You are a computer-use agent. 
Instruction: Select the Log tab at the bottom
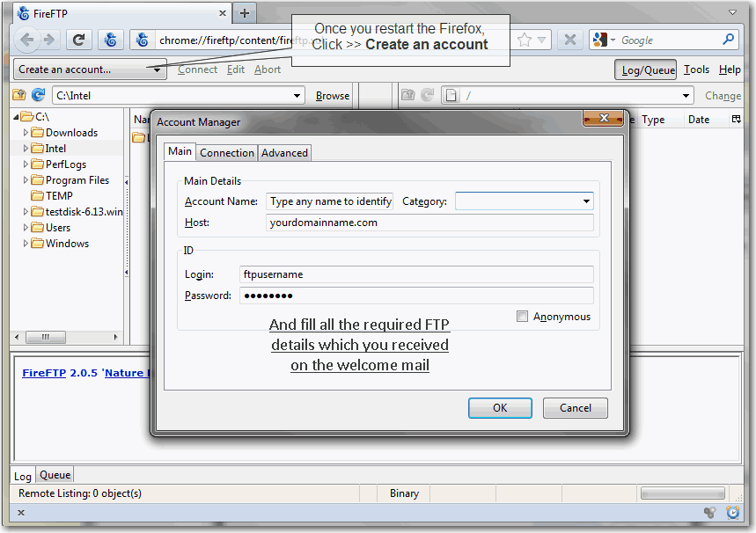(23, 476)
